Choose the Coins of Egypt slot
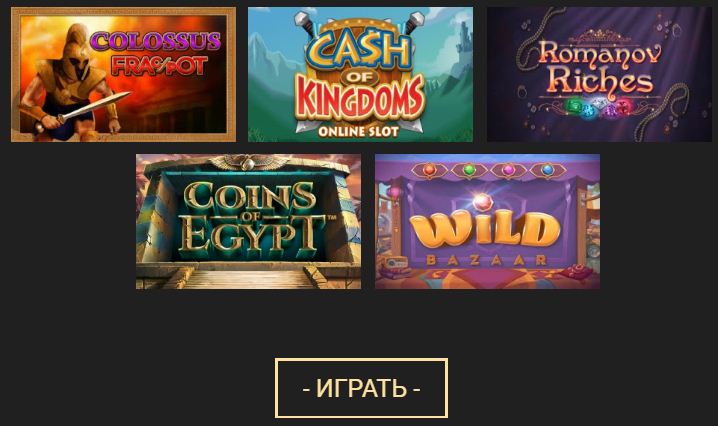Viewport: 718px width, 426px height. [248, 221]
